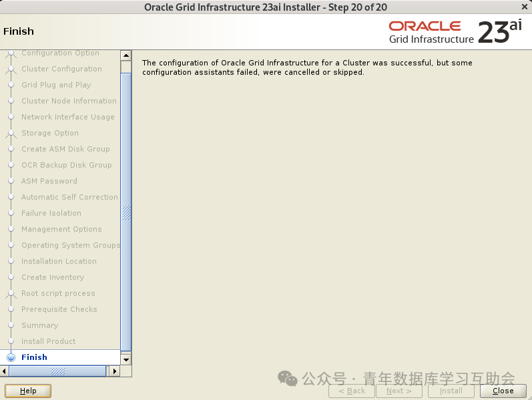Select the Summary step
532x400 pixels.
[x=39, y=325]
